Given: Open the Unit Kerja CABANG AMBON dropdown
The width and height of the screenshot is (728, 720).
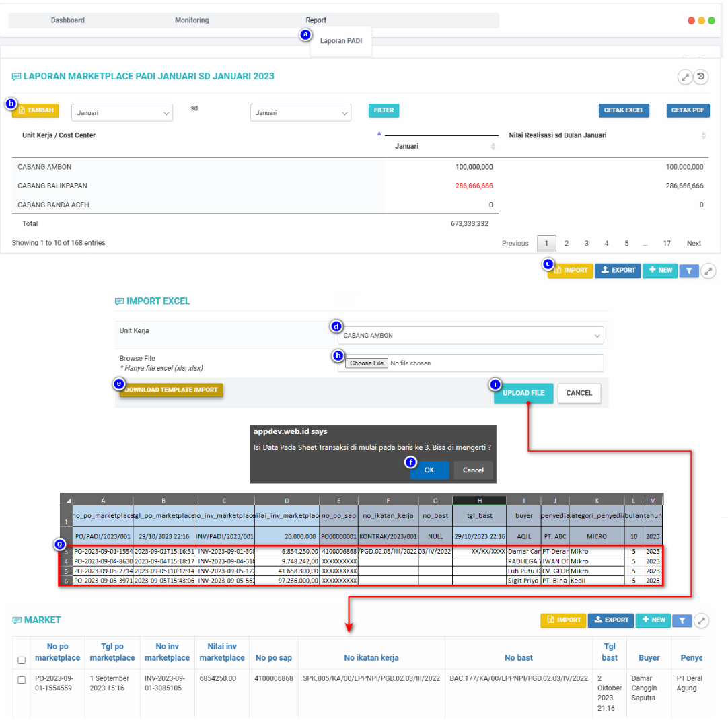Looking at the screenshot, I should pos(471,336).
